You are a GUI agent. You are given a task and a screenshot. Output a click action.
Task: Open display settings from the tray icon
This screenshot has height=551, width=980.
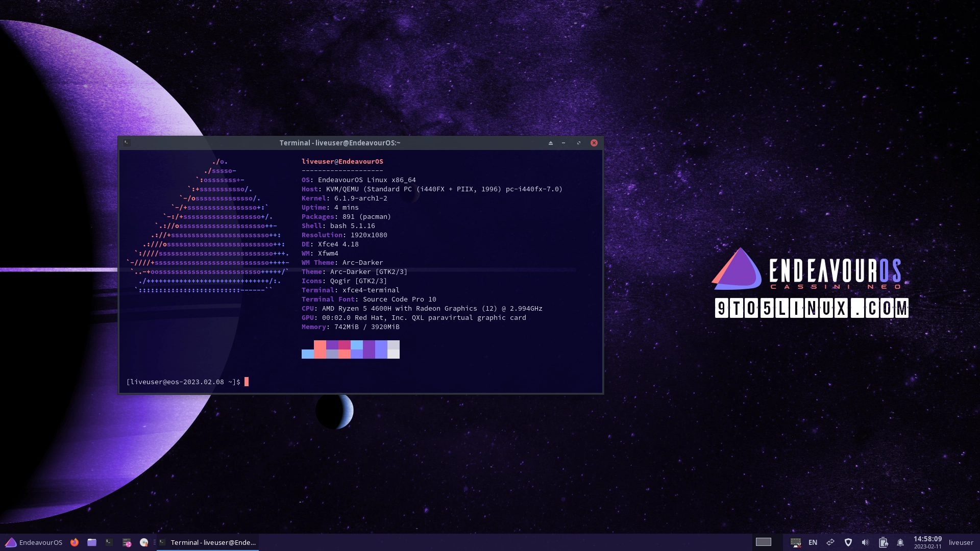[x=795, y=542]
